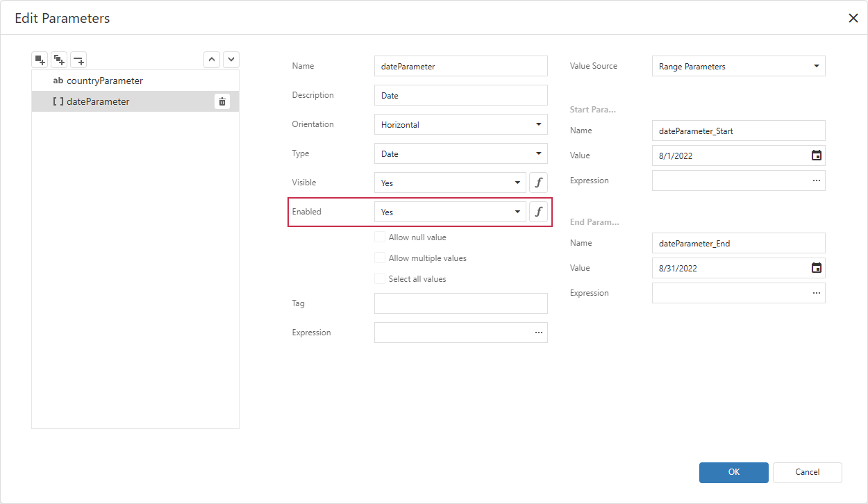Viewport: 868px width, 504px height.
Task: Click the ellipsis in the End Parameter Expression field
Action: tap(817, 293)
